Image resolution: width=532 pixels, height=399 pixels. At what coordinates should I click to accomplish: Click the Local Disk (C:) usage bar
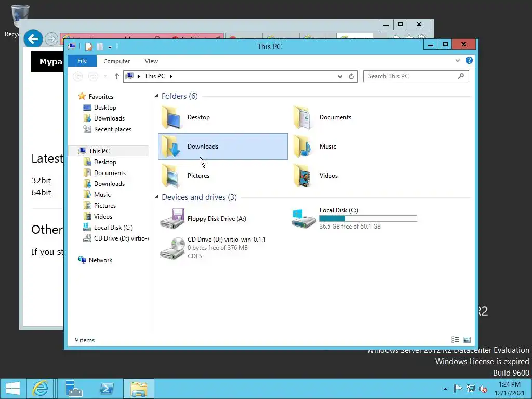click(368, 219)
